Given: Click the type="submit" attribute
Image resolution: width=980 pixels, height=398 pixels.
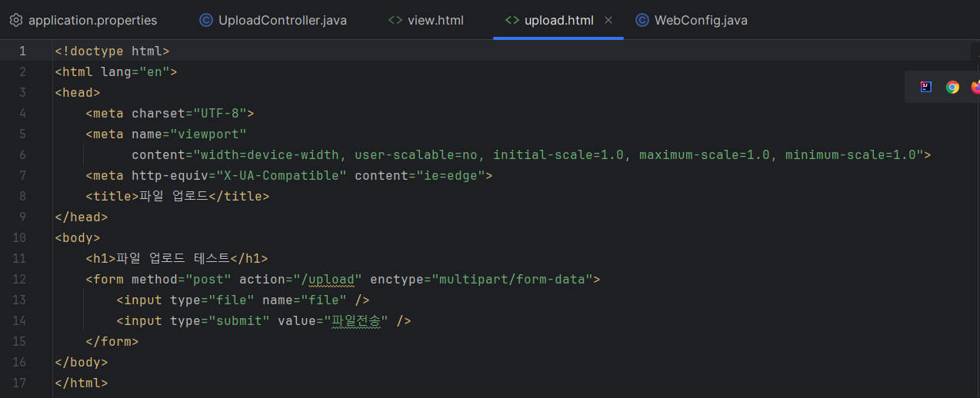Looking at the screenshot, I should [220, 320].
